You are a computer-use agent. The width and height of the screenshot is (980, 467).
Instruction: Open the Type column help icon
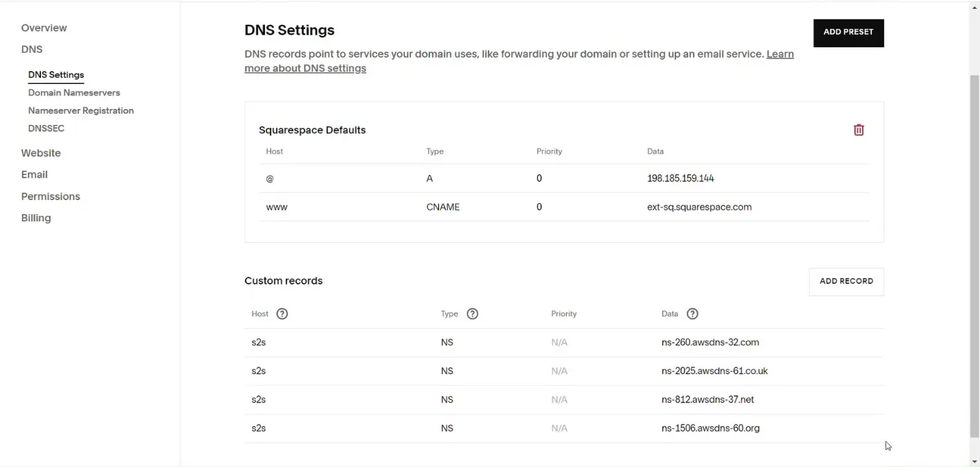[472, 314]
